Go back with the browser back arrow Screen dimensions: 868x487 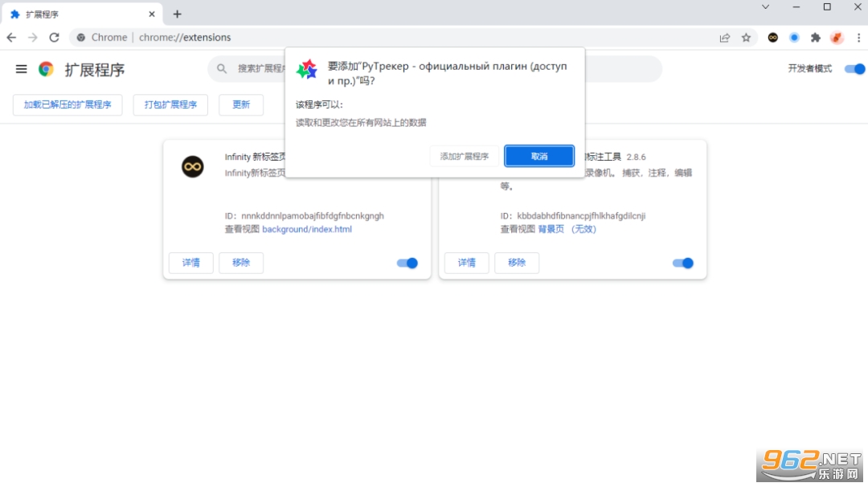(11, 38)
